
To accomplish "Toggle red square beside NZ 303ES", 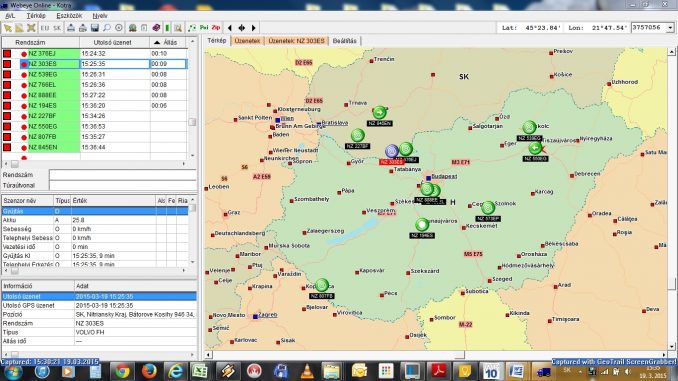I will pyautogui.click(x=7, y=64).
